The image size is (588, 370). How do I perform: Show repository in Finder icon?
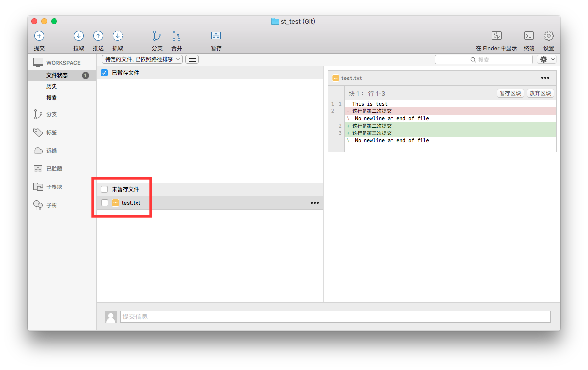point(497,36)
